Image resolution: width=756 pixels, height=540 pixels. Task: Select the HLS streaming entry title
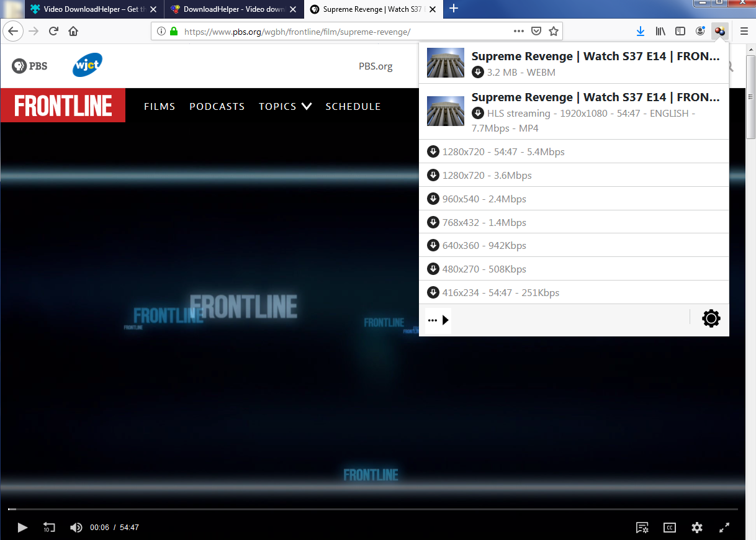click(596, 97)
